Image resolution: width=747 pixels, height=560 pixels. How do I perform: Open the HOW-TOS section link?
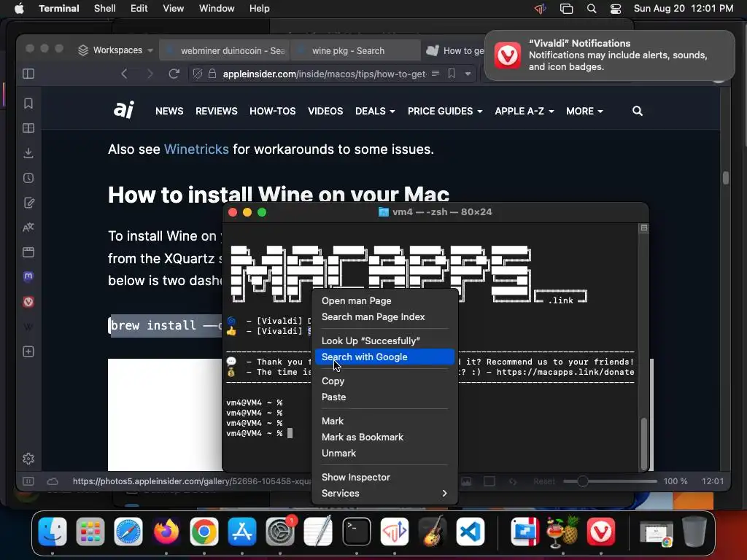(273, 111)
